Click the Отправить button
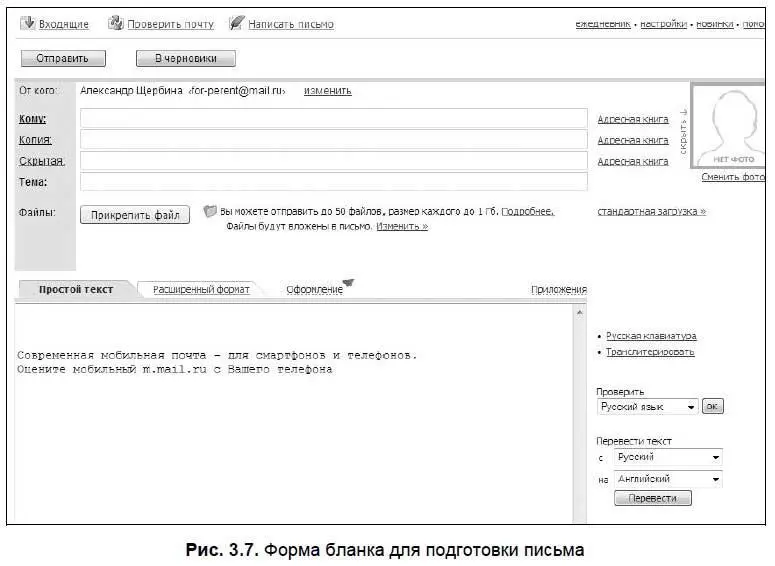Viewport: 775px width, 566px height. coord(63,58)
